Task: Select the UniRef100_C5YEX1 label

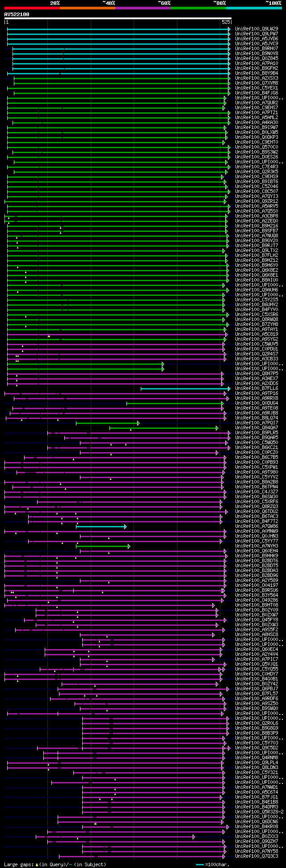Action: tap(257, 88)
